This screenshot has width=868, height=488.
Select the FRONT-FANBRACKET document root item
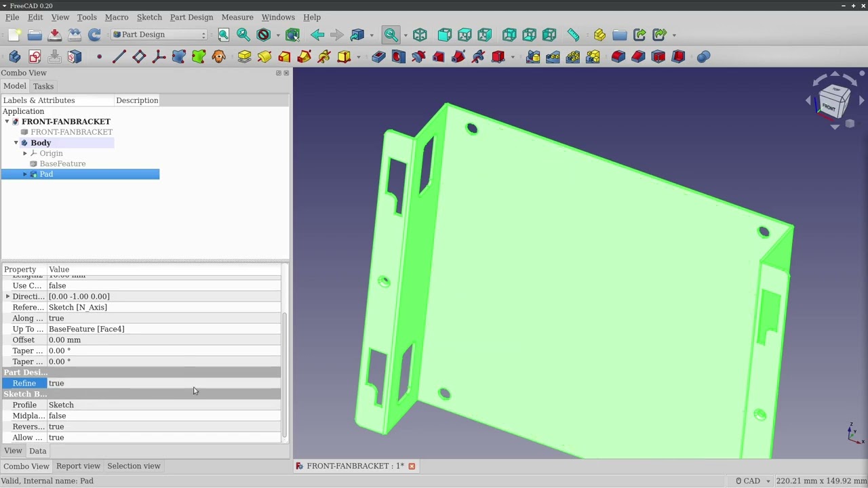point(66,121)
